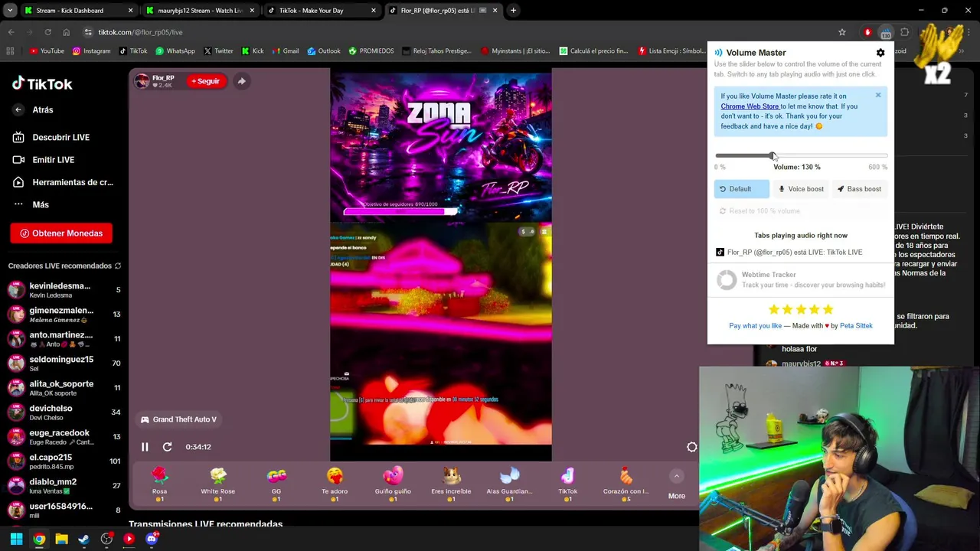Bookmark this page with the star
This screenshot has width=980, height=551.
(842, 32)
